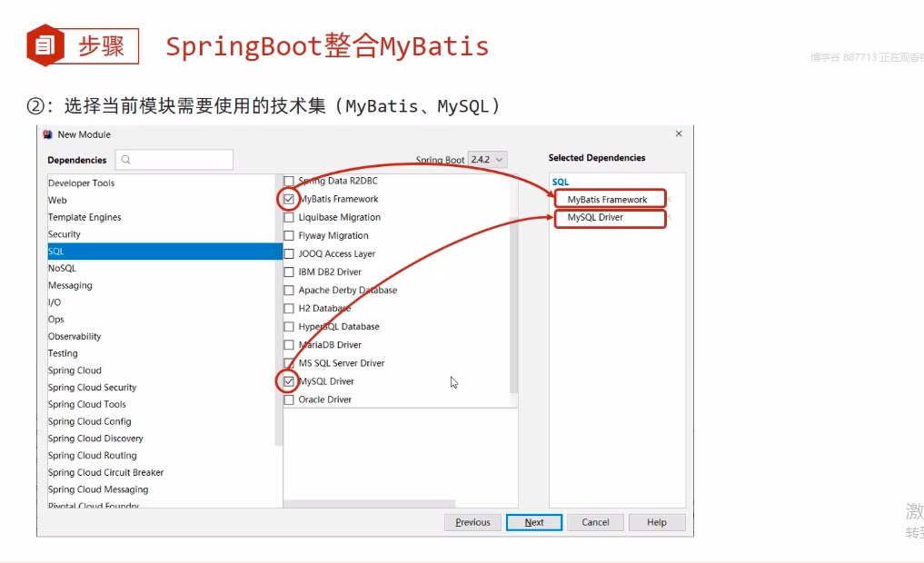Click the category list vertical scrollbar
This screenshot has width=924, height=563.
(x=278, y=310)
